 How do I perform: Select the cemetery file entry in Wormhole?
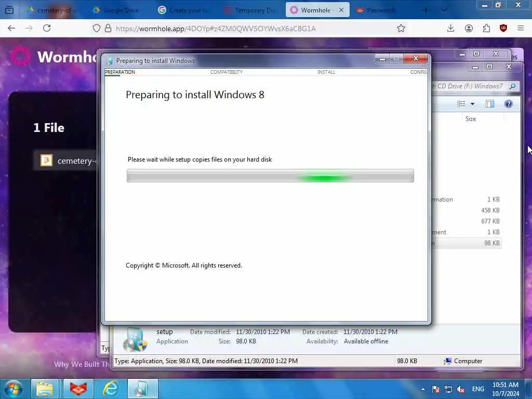point(66,161)
